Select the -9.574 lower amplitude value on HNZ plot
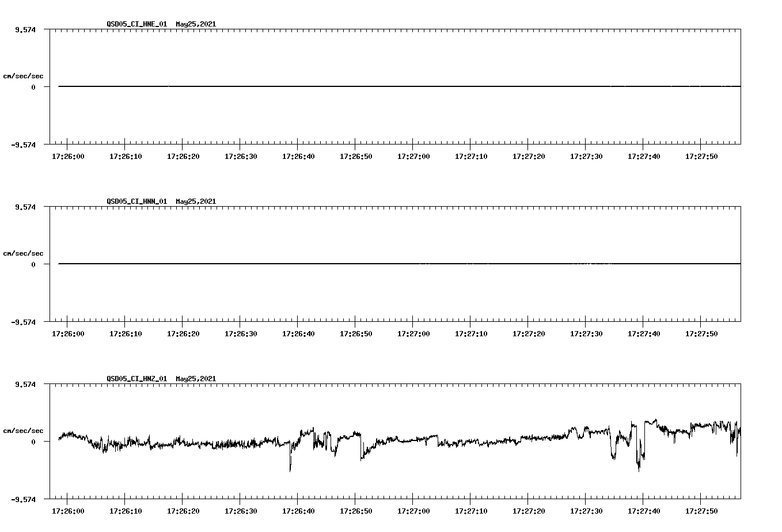The width and height of the screenshot is (782, 532). pos(22,500)
